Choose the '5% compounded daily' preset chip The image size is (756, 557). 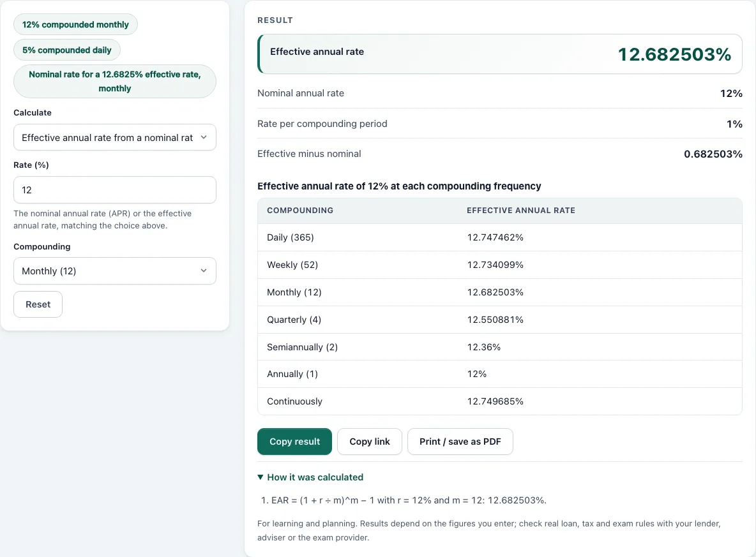click(66, 50)
